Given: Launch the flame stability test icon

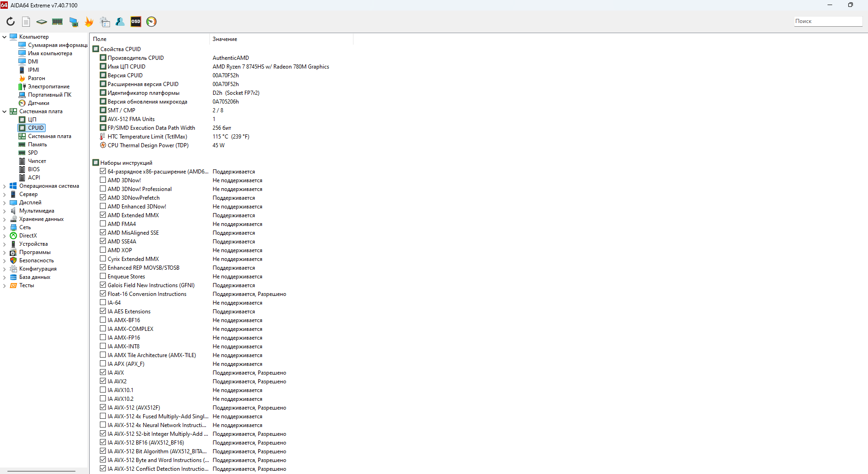Looking at the screenshot, I should point(89,22).
